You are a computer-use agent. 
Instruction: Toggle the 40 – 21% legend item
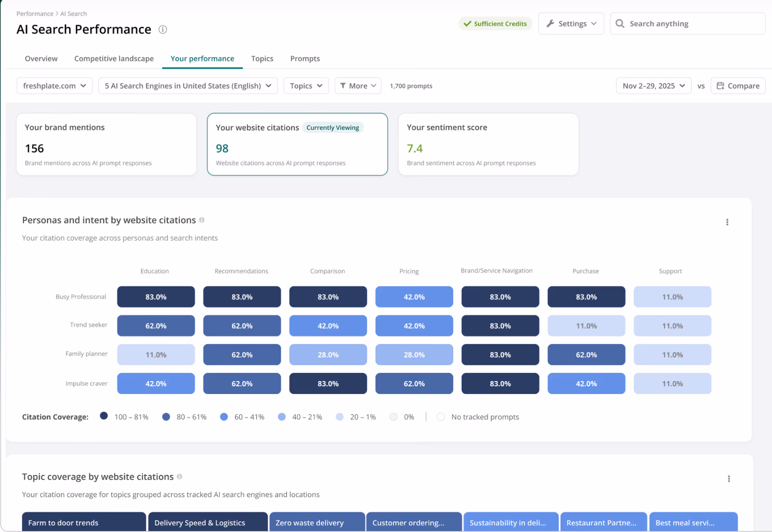point(300,417)
